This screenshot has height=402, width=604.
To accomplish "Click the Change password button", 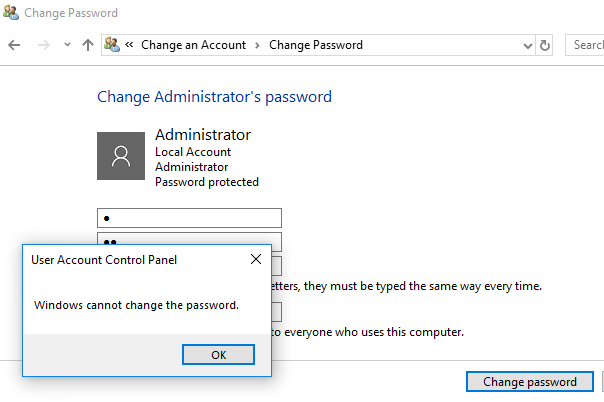I will (x=530, y=382).
